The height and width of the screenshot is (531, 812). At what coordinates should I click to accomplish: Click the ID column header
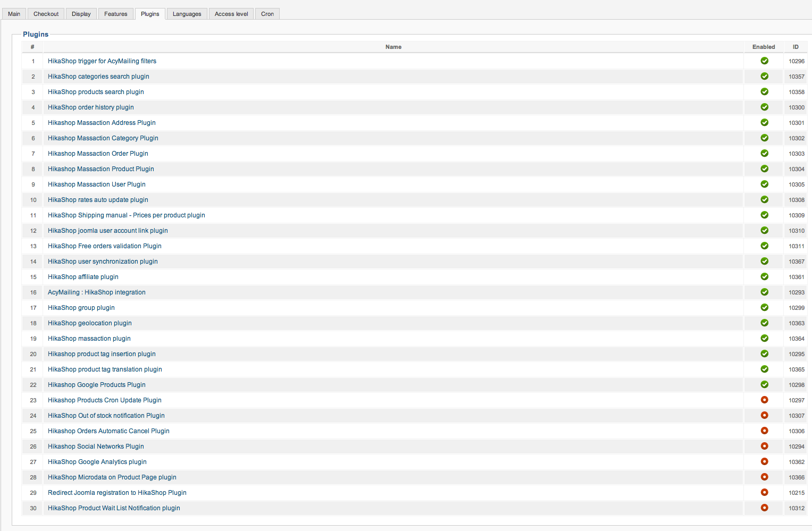click(796, 47)
